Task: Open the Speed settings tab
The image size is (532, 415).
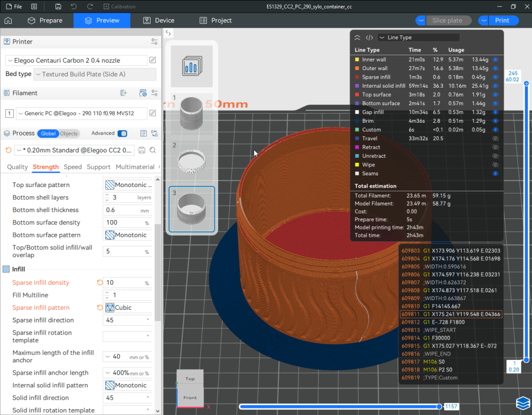Action: (x=73, y=167)
